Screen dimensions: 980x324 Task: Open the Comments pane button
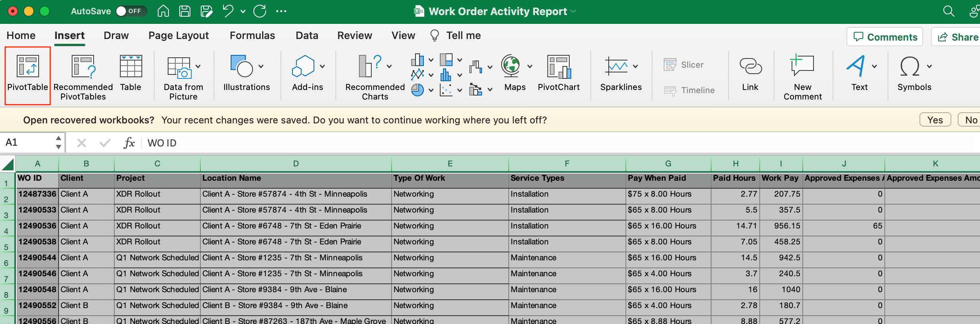885,37
